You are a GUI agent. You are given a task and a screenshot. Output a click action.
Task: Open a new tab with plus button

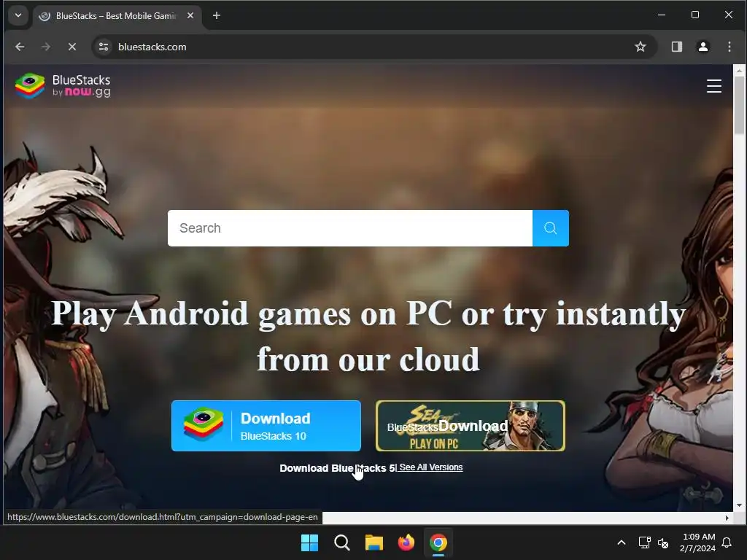coord(216,15)
